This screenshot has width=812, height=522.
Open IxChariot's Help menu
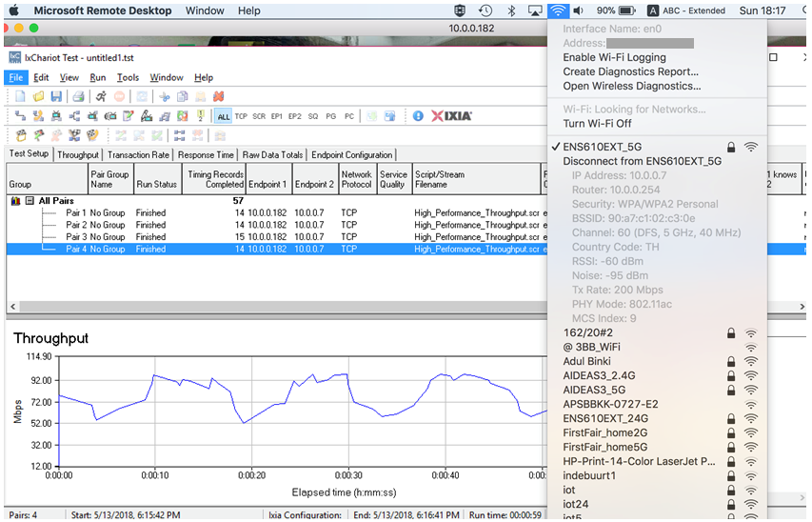[204, 77]
